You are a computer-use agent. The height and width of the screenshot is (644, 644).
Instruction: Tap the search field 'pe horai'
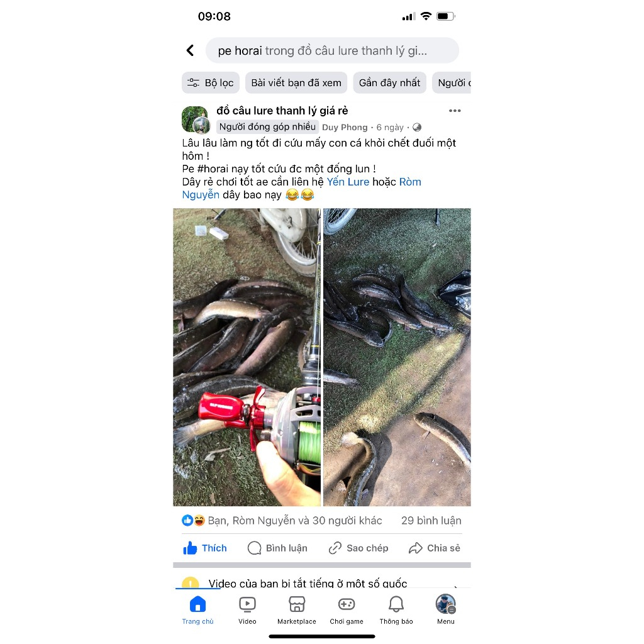(332, 50)
